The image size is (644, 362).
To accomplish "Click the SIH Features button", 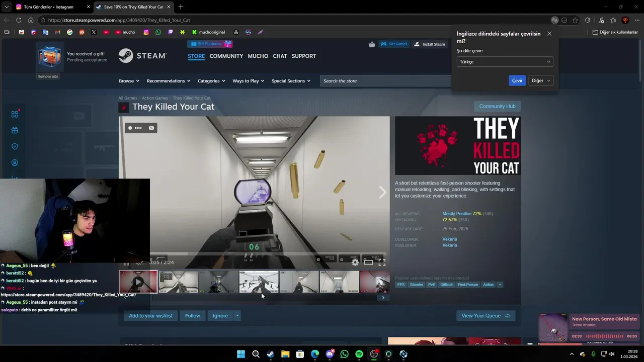I will (210, 44).
